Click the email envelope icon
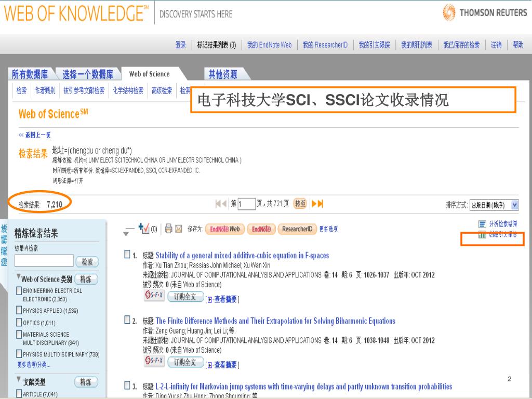Screen dimensions: 532x399 (x=179, y=229)
